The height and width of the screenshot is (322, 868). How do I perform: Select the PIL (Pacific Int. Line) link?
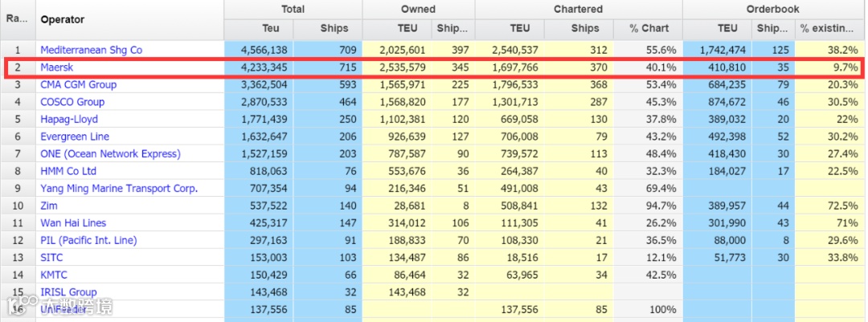tap(88, 240)
